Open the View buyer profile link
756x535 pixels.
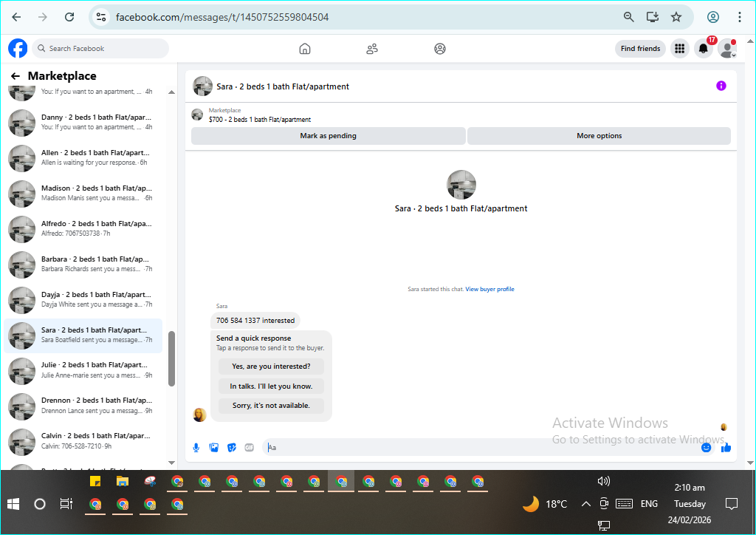[489, 289]
